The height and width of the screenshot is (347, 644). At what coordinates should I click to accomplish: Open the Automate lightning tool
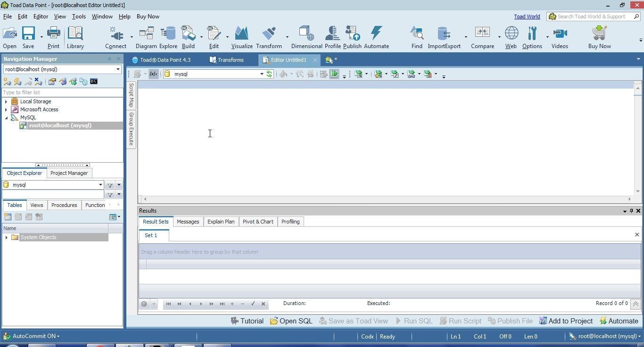(376, 37)
